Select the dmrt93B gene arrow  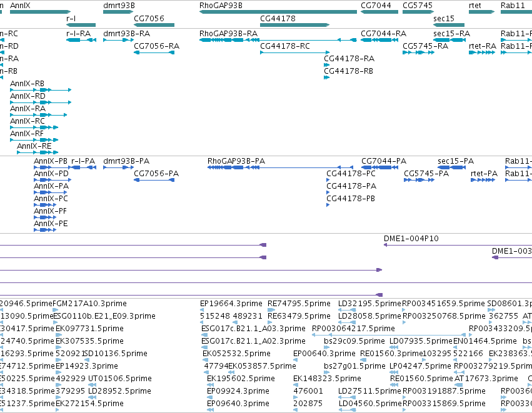[118, 12]
